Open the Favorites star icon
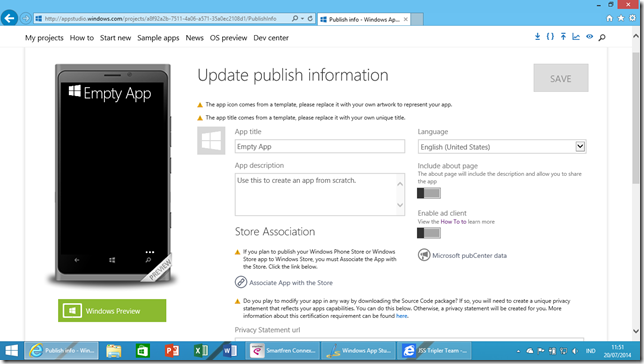Screen dimensions: 644x364 pyautogui.click(x=621, y=18)
